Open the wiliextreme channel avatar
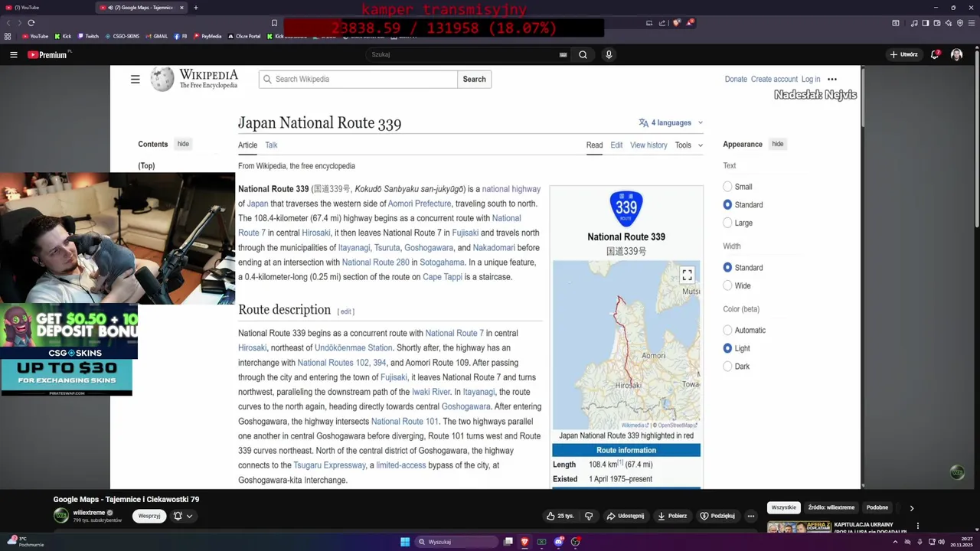This screenshot has width=980, height=551. pyautogui.click(x=60, y=515)
